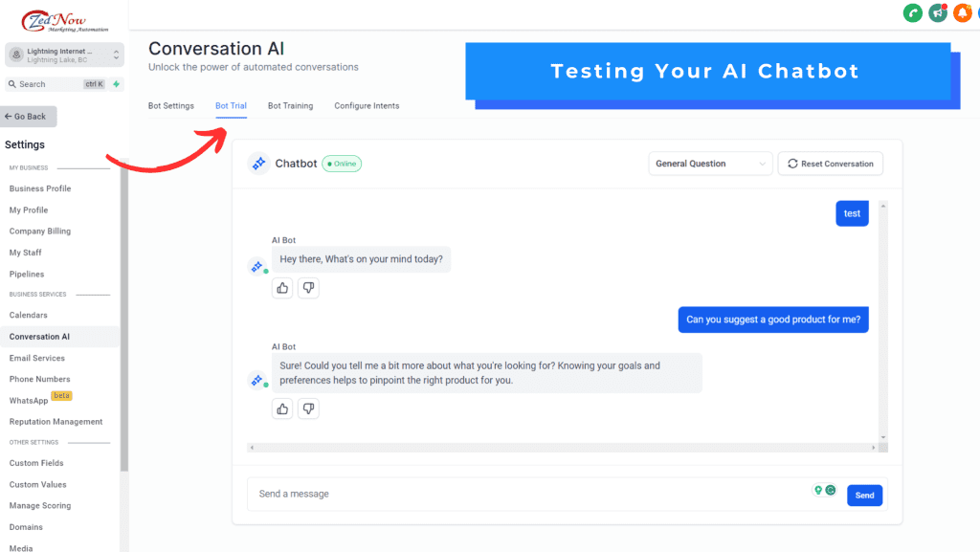Switch to the Bot Training tab
The image size is (980, 552).
click(x=290, y=105)
